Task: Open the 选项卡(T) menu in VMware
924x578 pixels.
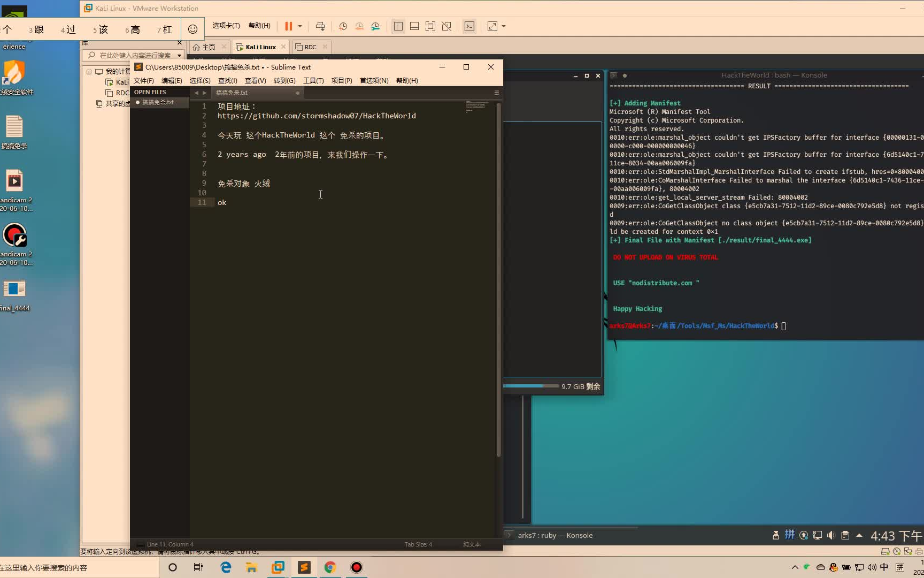Action: click(226, 26)
